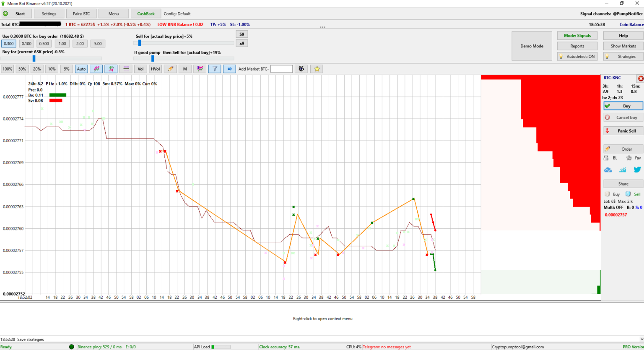Click the yellow star favorites toolbar icon

317,69
